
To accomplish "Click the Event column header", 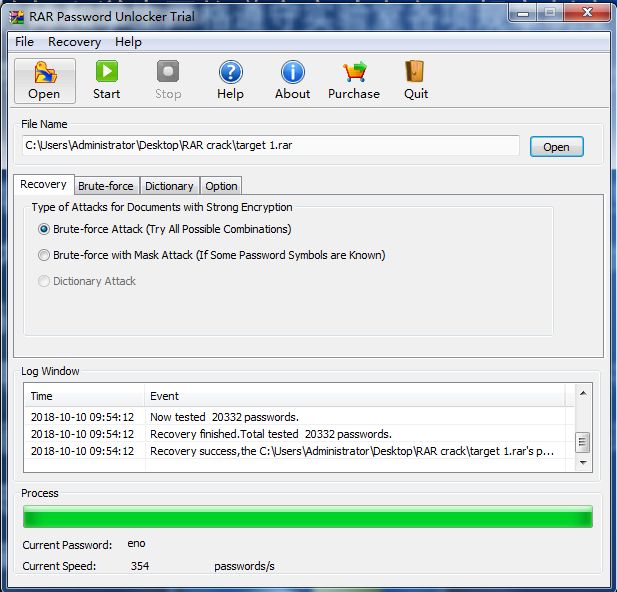I will [355, 396].
